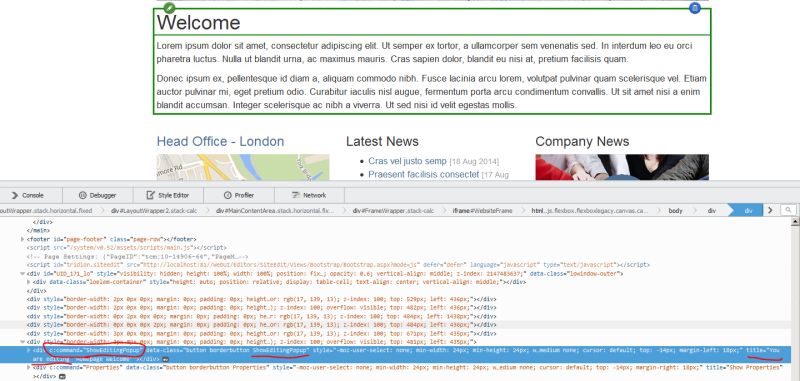Expand the footer page-footer node
Image resolution: width=800 pixels, height=381 pixels.
coord(22,239)
